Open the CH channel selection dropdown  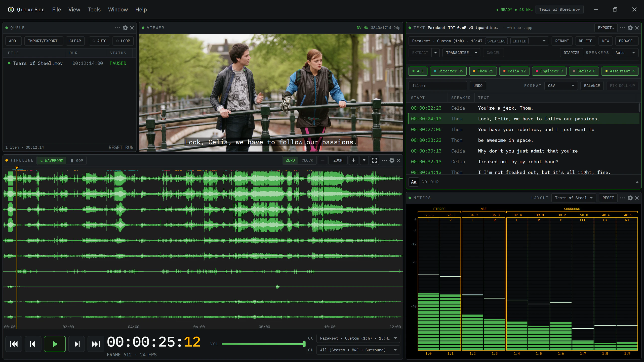coord(358,350)
